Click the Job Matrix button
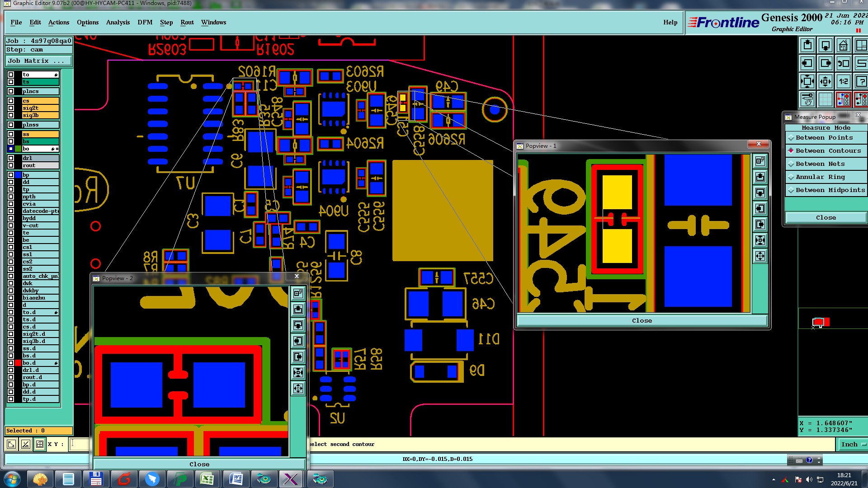 pyautogui.click(x=38, y=61)
